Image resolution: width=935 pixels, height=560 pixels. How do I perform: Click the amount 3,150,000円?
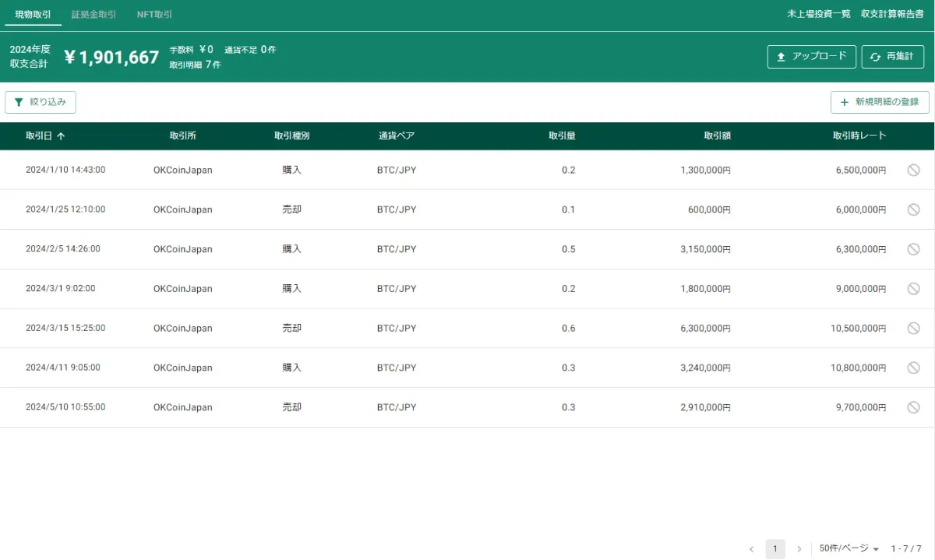tap(705, 249)
